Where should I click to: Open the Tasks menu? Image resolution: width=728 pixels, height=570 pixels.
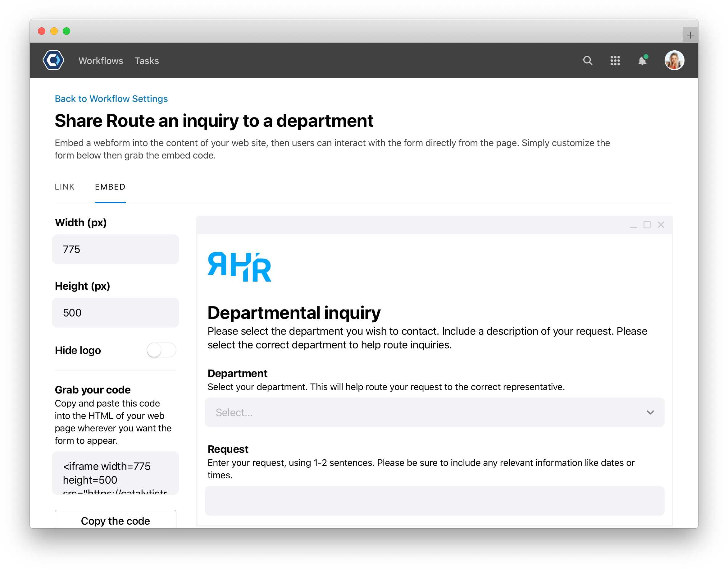pyautogui.click(x=147, y=61)
